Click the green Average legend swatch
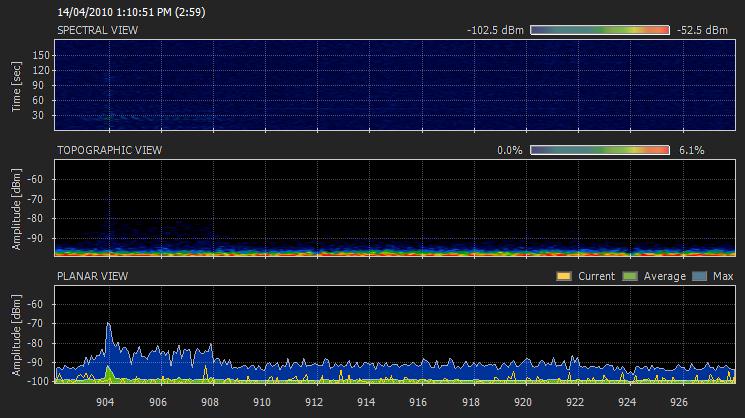Image resolution: width=745 pixels, height=418 pixels. 630,276
